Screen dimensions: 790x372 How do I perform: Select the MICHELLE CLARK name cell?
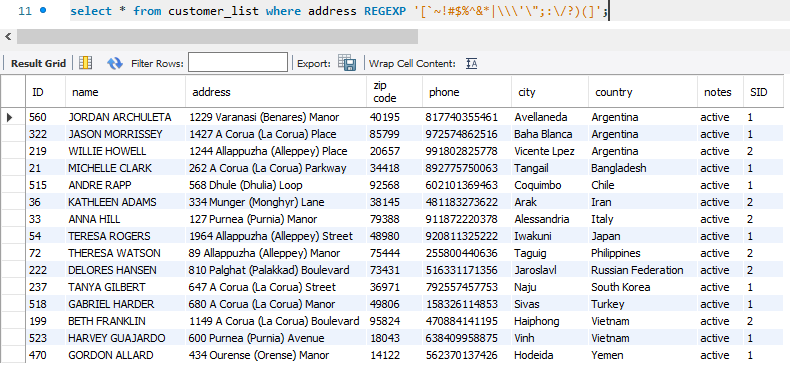125,168
